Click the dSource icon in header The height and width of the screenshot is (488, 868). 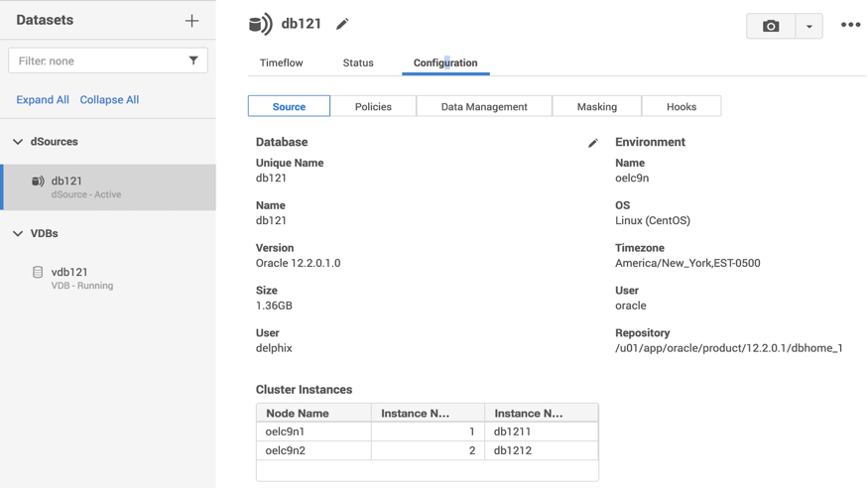[260, 24]
